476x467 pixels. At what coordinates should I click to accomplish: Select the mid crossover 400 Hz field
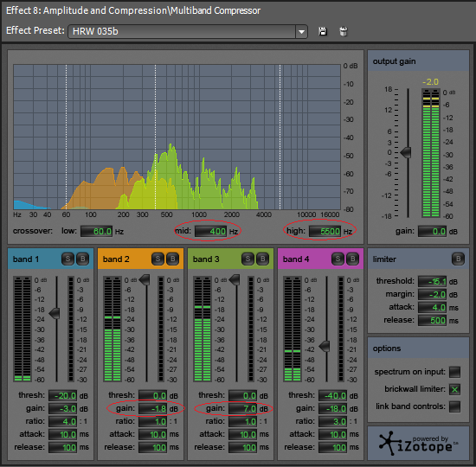pyautogui.click(x=210, y=231)
